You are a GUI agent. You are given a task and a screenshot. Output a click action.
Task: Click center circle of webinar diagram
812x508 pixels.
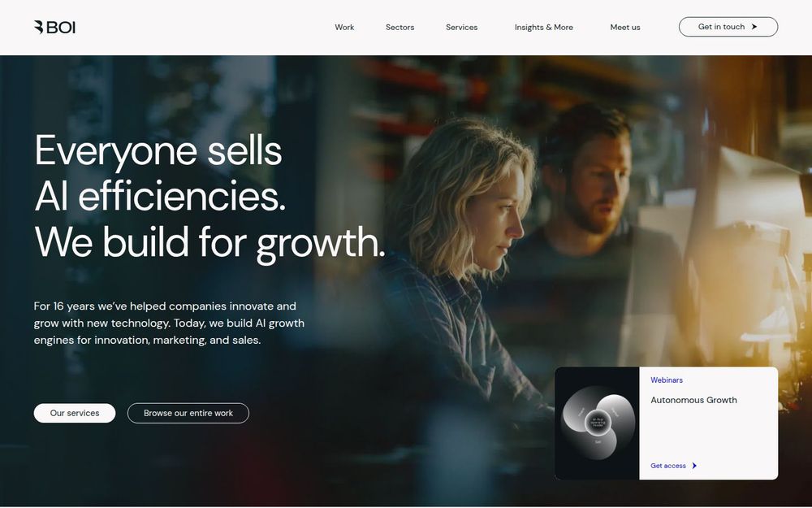pyautogui.click(x=598, y=423)
